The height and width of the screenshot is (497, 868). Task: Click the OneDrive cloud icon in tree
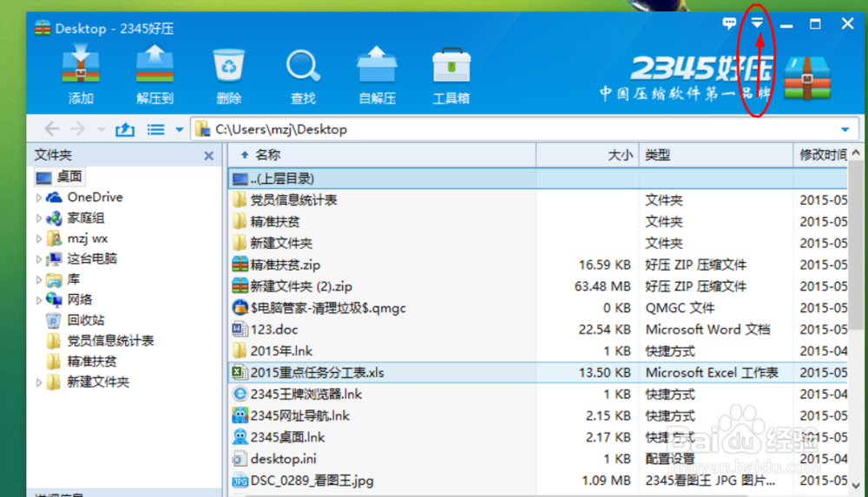(54, 197)
